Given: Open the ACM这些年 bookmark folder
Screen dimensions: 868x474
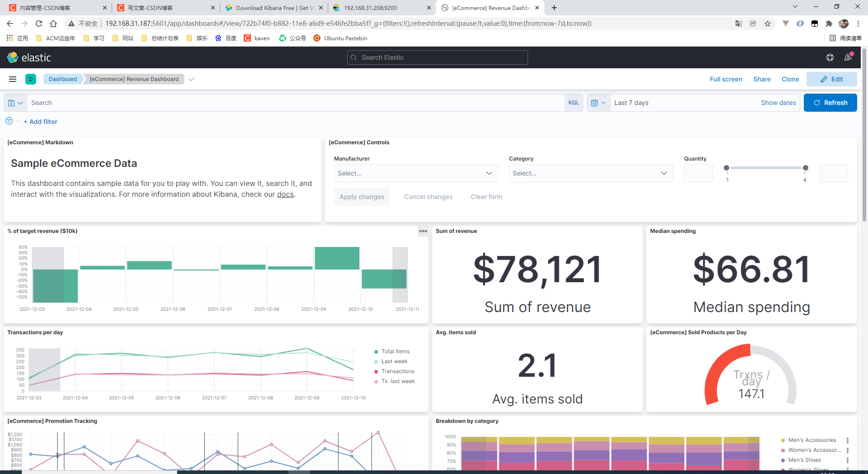Looking at the screenshot, I should tap(55, 38).
